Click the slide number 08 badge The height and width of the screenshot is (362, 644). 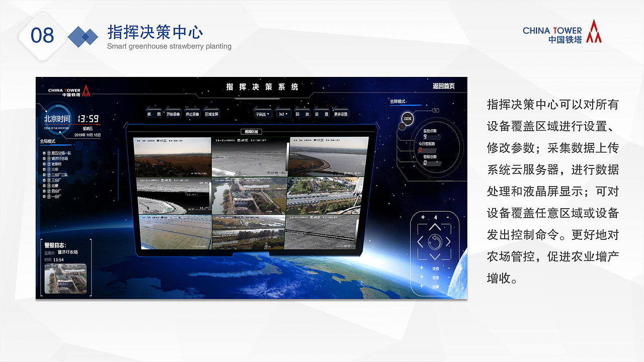(x=42, y=36)
